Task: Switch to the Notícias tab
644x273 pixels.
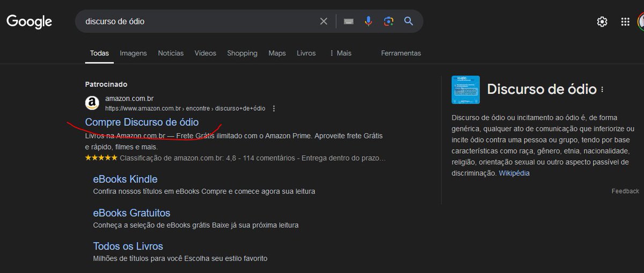Action: (x=171, y=53)
